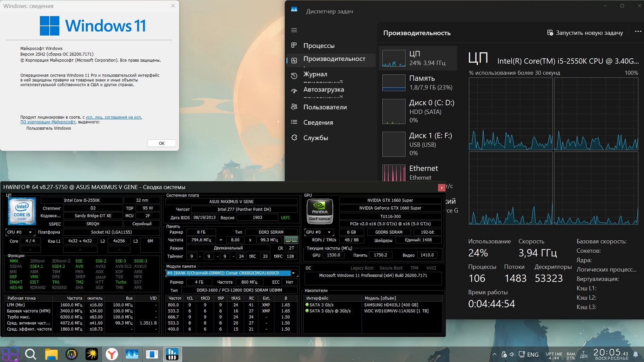The width and height of the screenshot is (644, 362).
Task: Click the AES-NI feature flag in HWiNFO
Action: pos(16,288)
